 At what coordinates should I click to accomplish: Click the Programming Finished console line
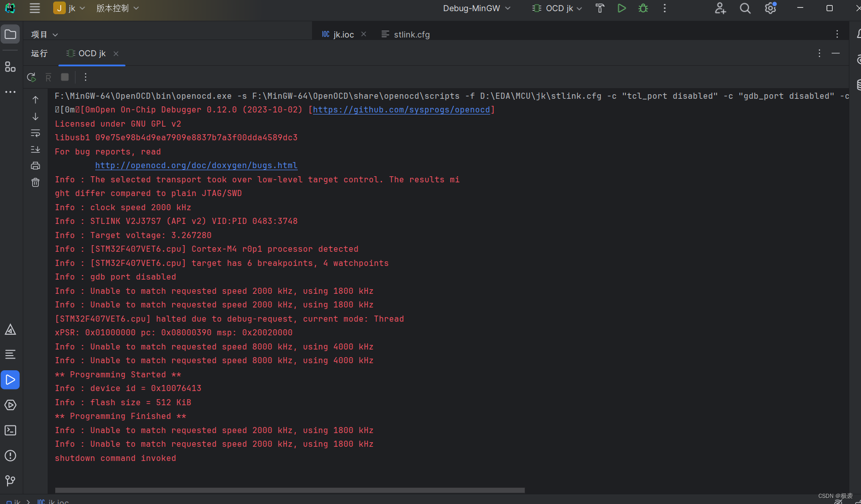pyautogui.click(x=121, y=416)
